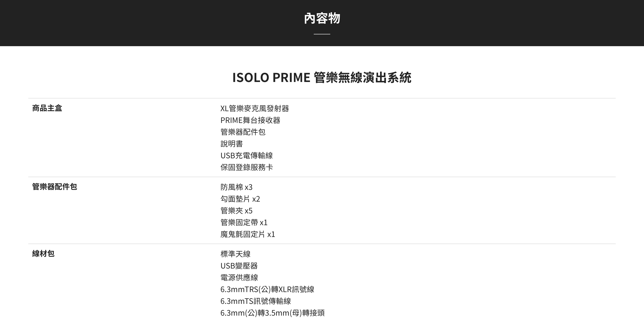Select the bold 管樂器配件包 section label
Viewport: 644px width, 330px height.
click(54, 187)
